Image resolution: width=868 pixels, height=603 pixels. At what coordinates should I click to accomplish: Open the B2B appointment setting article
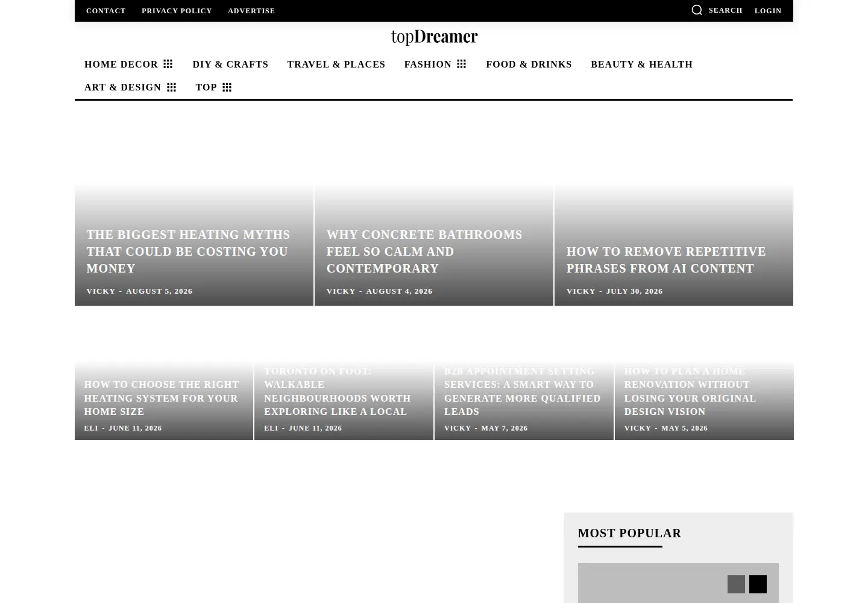[x=523, y=391]
